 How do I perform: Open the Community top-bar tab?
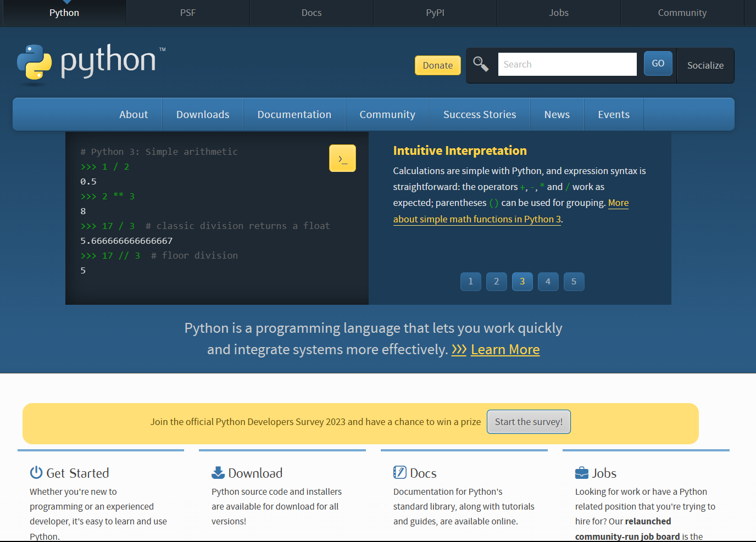click(682, 13)
